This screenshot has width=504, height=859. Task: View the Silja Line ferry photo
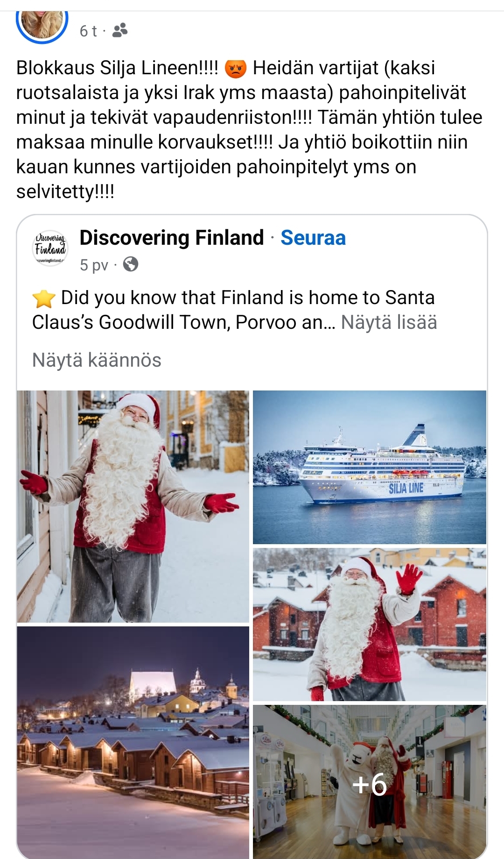[369, 467]
